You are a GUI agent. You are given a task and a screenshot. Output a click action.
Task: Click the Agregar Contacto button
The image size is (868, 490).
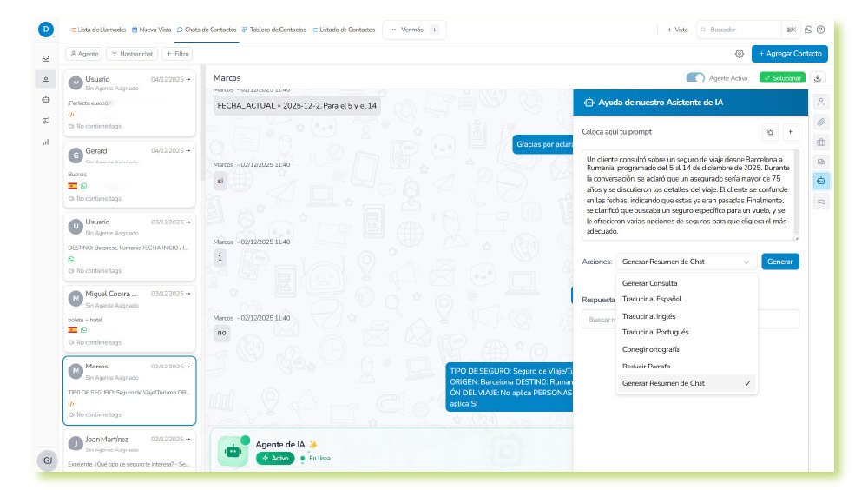[789, 54]
